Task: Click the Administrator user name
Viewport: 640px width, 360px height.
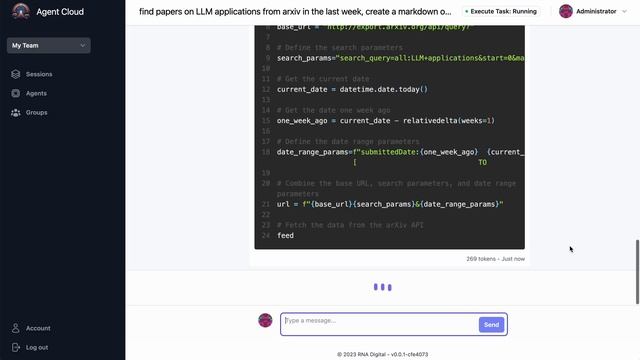Action: [596, 11]
